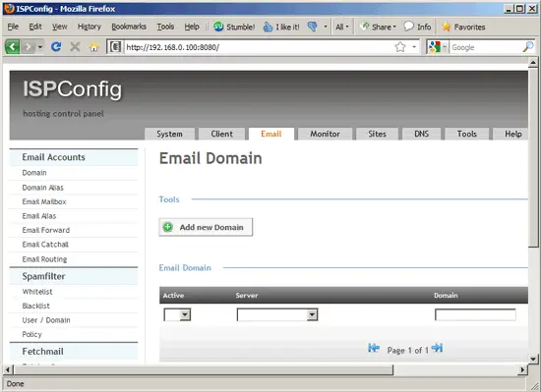Image resolution: width=541 pixels, height=392 pixels.
Task: Switch to the DNS tab
Action: [x=421, y=134]
